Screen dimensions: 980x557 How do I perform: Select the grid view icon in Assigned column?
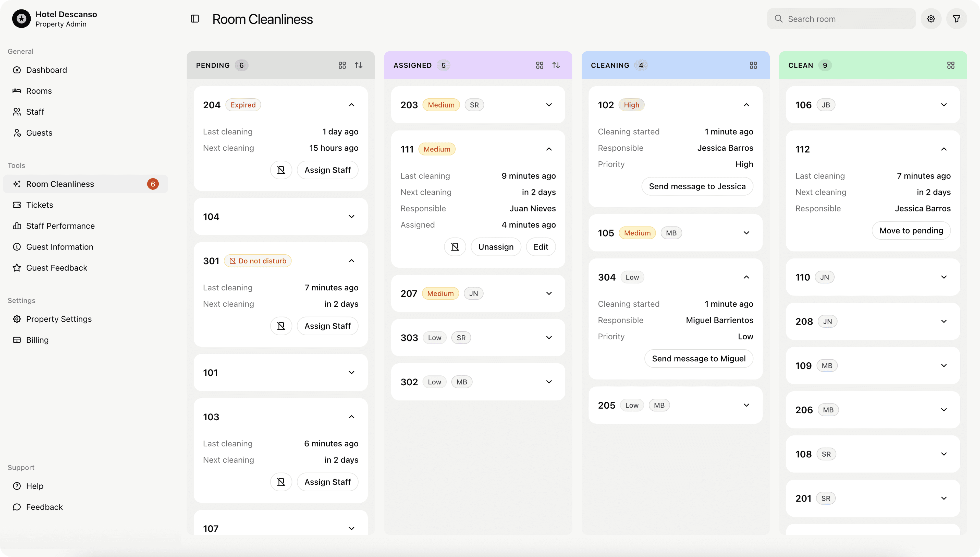pos(539,65)
